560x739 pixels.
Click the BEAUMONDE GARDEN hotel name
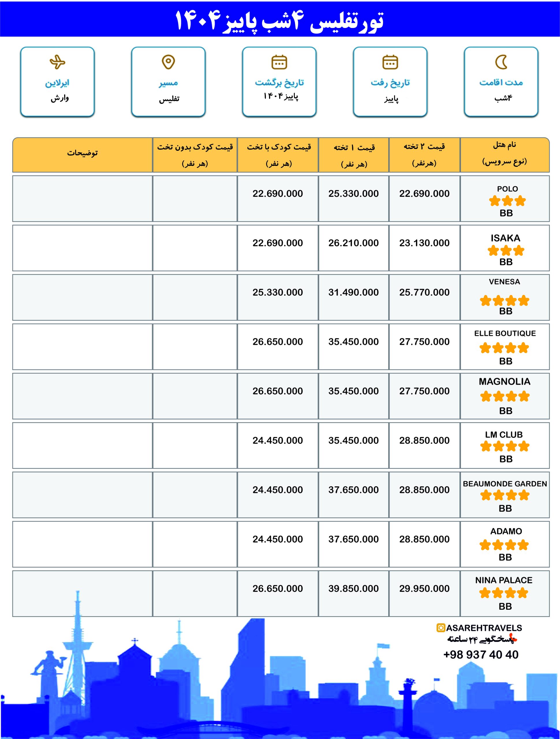505,484
